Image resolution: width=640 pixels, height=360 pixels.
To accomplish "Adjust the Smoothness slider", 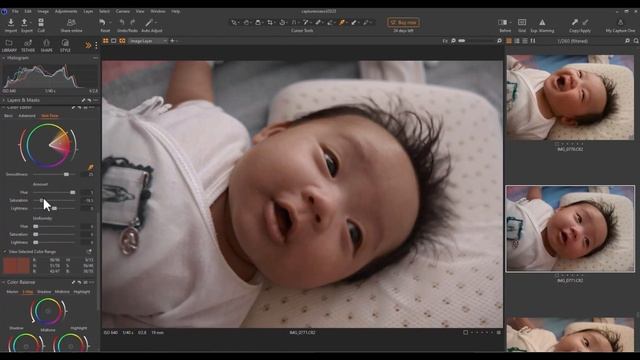I will coord(54,174).
